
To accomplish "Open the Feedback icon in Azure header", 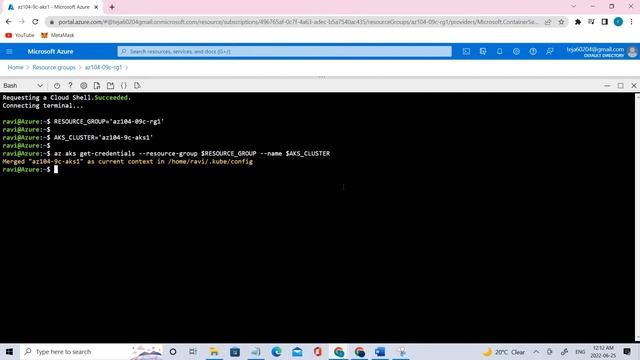I will tap(550, 51).
